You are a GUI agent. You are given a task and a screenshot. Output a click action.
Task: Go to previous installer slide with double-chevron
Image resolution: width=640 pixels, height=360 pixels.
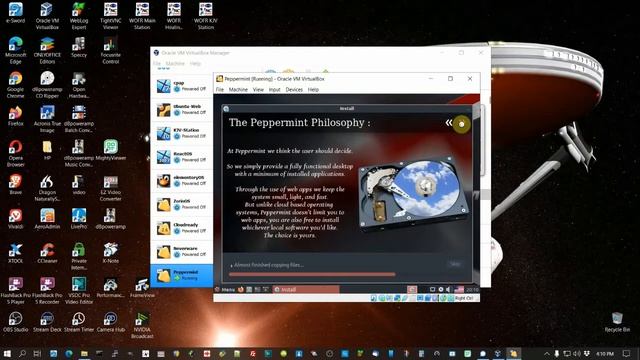coord(449,122)
